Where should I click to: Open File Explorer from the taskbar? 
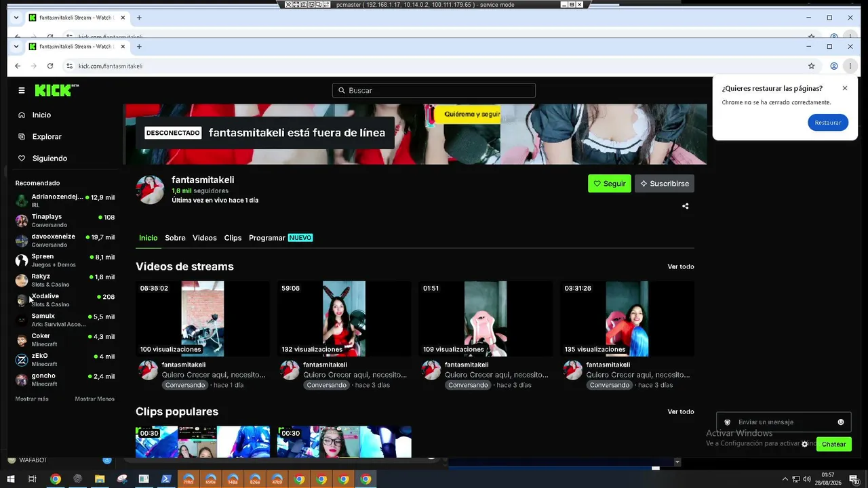point(100,479)
